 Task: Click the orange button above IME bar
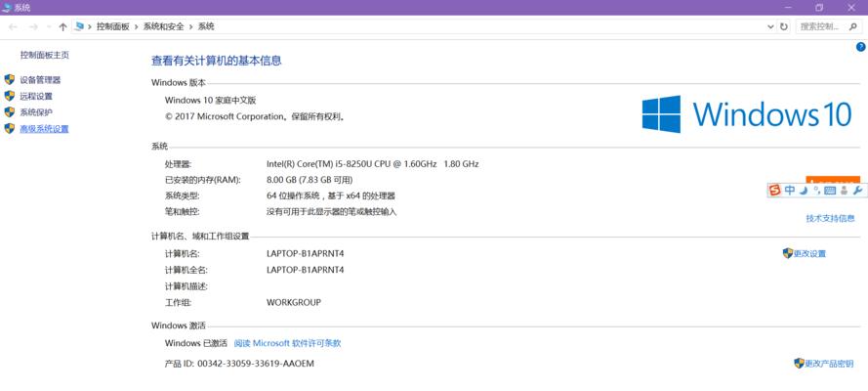(x=833, y=180)
